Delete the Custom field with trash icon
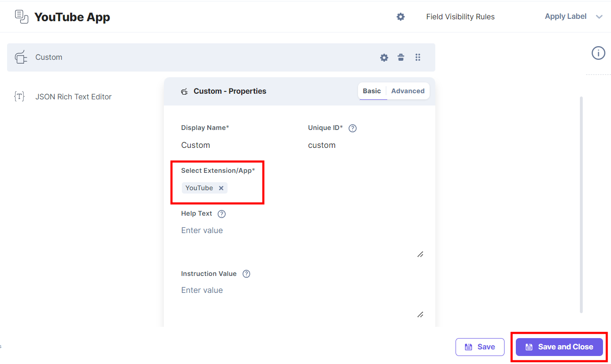The height and width of the screenshot is (364, 611). pyautogui.click(x=401, y=57)
